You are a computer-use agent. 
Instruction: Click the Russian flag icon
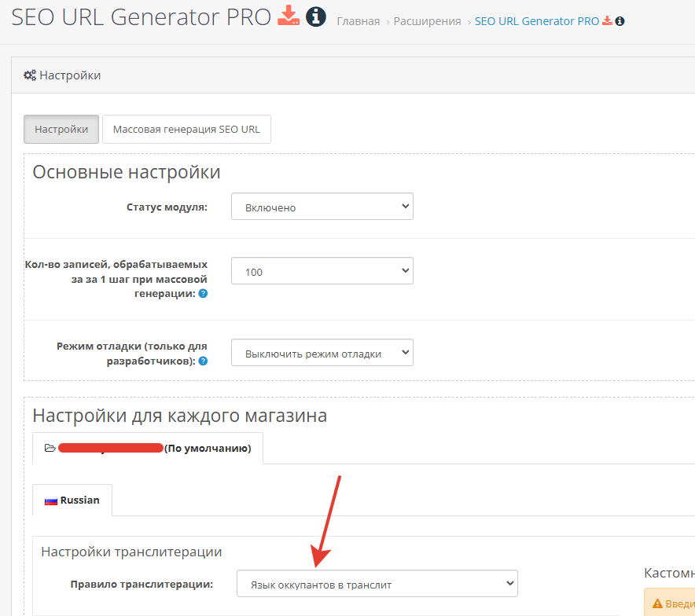pos(51,500)
